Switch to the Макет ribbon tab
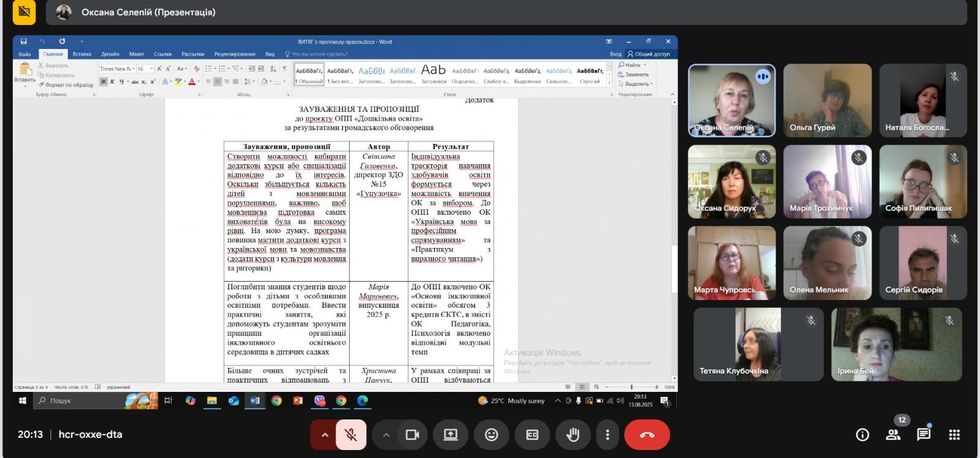This screenshot has width=980, height=458. pyautogui.click(x=137, y=54)
